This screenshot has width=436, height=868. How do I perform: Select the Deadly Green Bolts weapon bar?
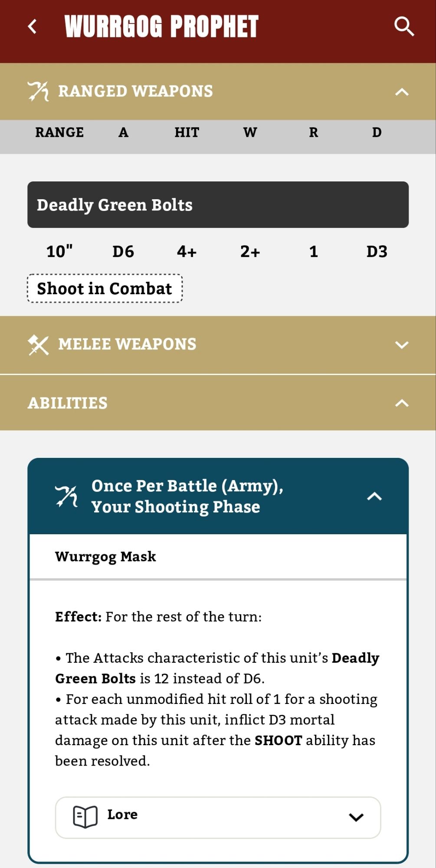tap(218, 205)
